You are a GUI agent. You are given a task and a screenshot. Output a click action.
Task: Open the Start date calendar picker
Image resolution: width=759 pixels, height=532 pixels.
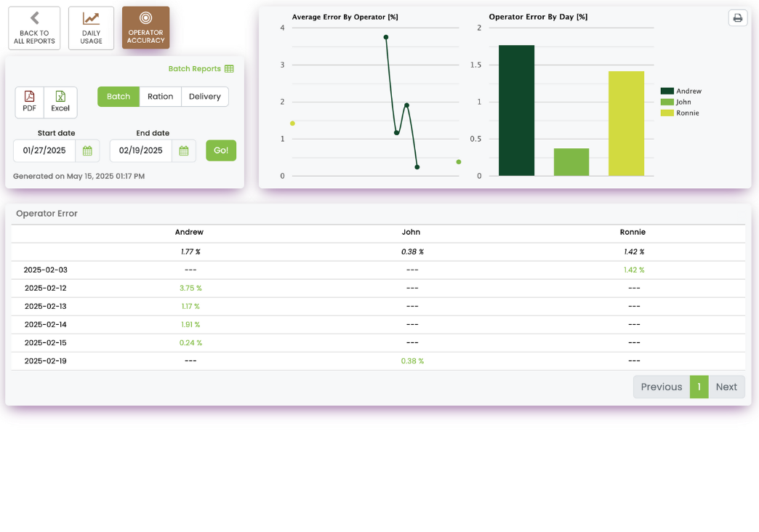click(x=87, y=150)
